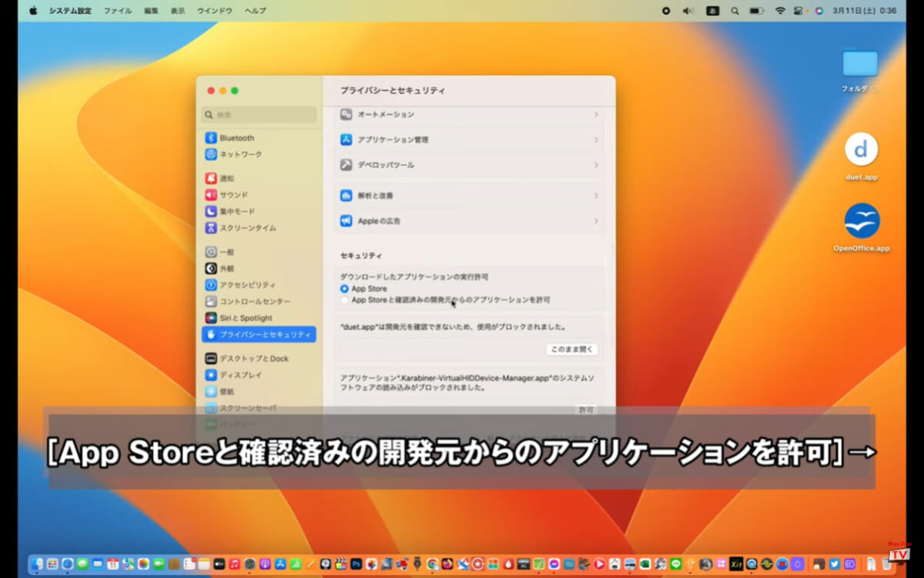This screenshot has height=578, width=924.
Task: Select the App Store radio option
Action: click(x=344, y=289)
